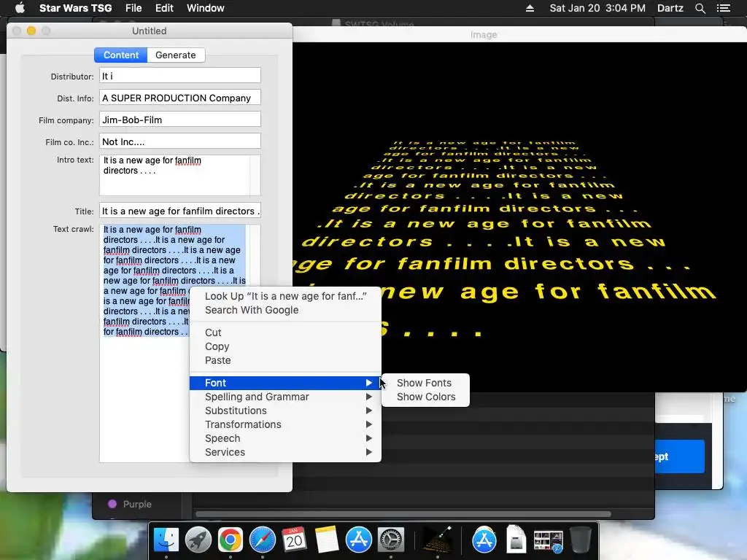The height and width of the screenshot is (560, 747).
Task: Switch to the Generate tab
Action: point(176,55)
